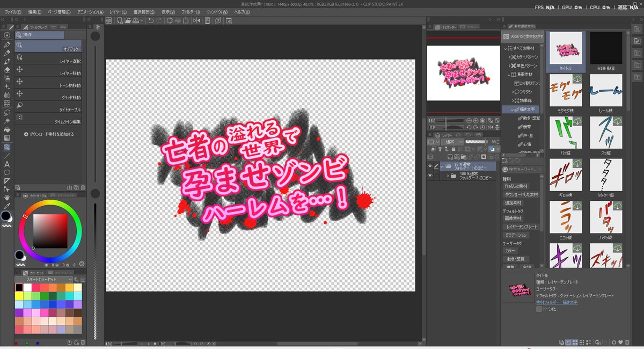Pick the Fill bucket tool
The image size is (644, 349).
pyautogui.click(x=7, y=129)
